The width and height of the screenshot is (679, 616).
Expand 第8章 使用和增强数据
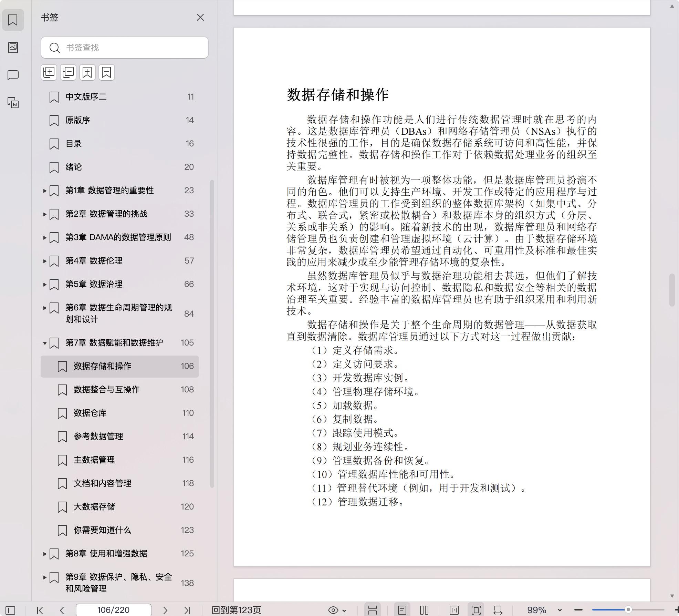(45, 554)
